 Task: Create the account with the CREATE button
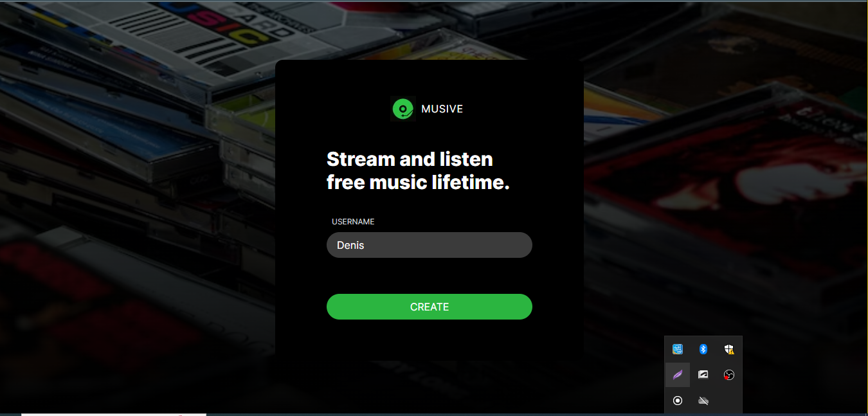(429, 307)
